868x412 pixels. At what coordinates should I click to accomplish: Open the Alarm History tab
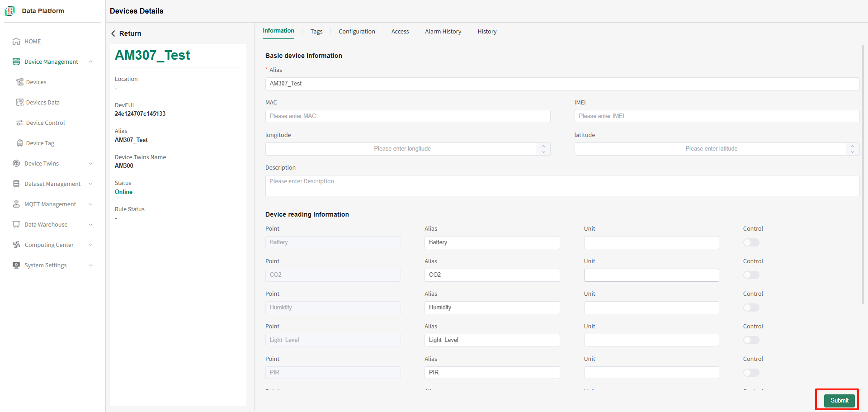click(x=443, y=31)
